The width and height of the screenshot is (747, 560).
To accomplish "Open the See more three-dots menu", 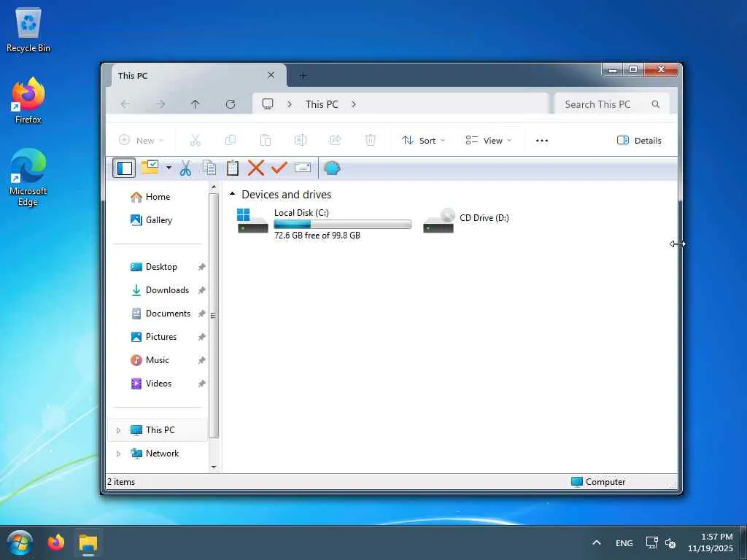I will pyautogui.click(x=542, y=141).
